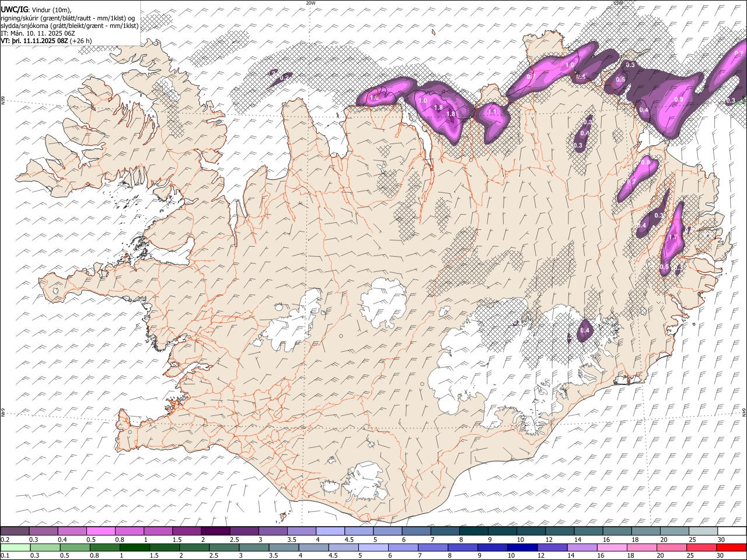Click the 0.4 value on the southern glacier patch
This screenshot has width=747, height=560.
(x=585, y=331)
